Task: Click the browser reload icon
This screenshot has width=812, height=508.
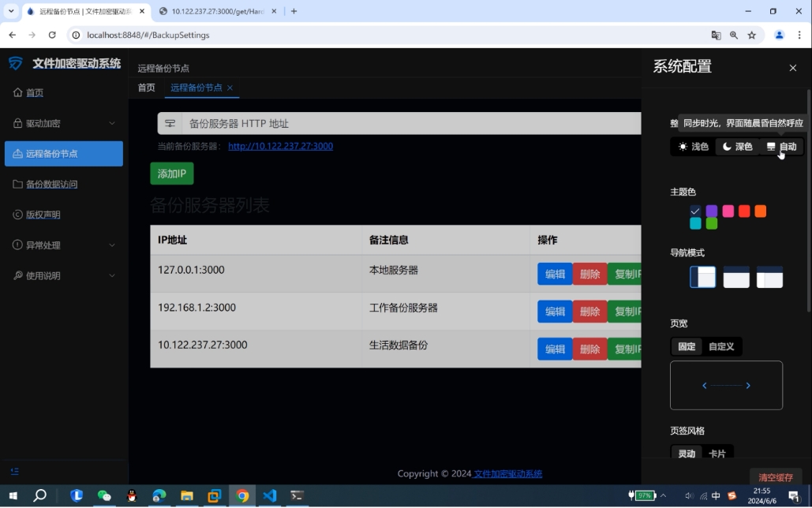Action: 52,35
